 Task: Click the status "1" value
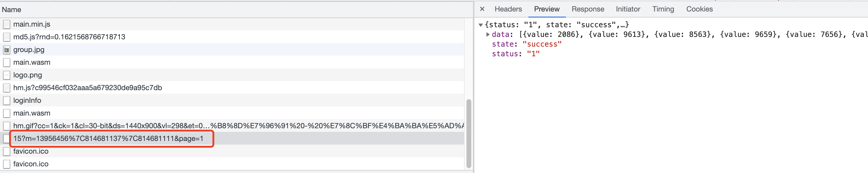coord(533,54)
